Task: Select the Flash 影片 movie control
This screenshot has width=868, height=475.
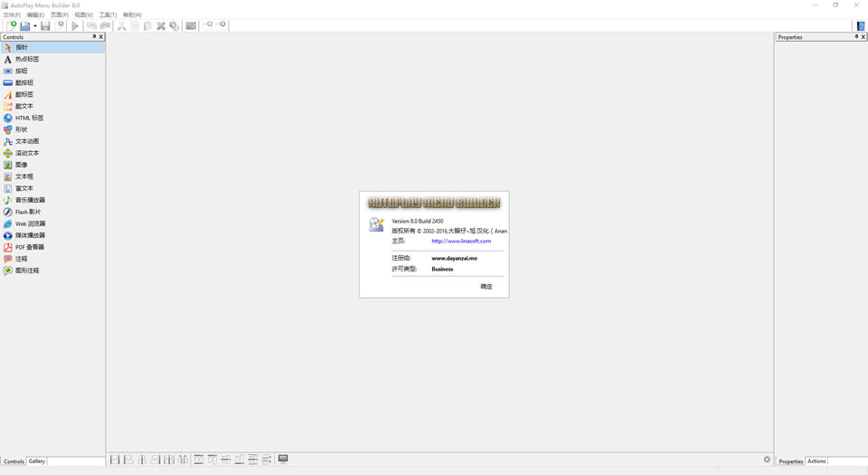Action: pos(52,212)
